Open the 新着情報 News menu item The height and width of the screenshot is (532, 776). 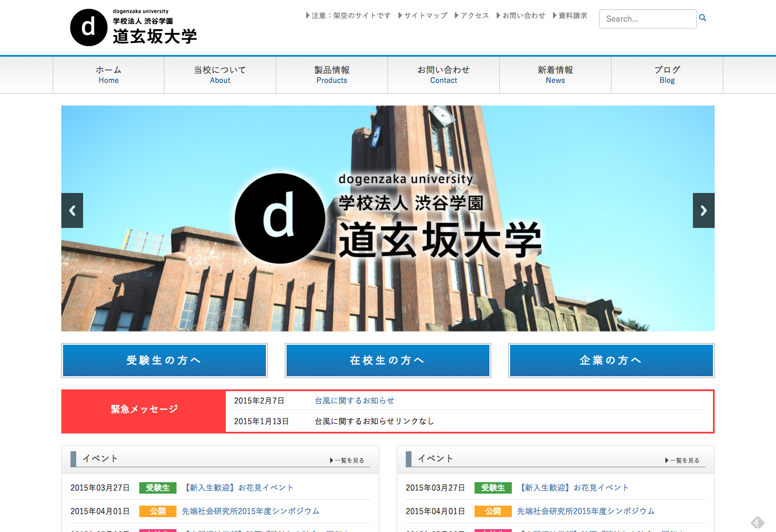[555, 75]
